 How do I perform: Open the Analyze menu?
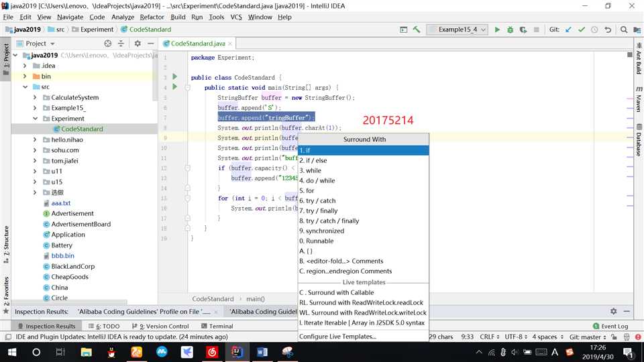tap(123, 17)
